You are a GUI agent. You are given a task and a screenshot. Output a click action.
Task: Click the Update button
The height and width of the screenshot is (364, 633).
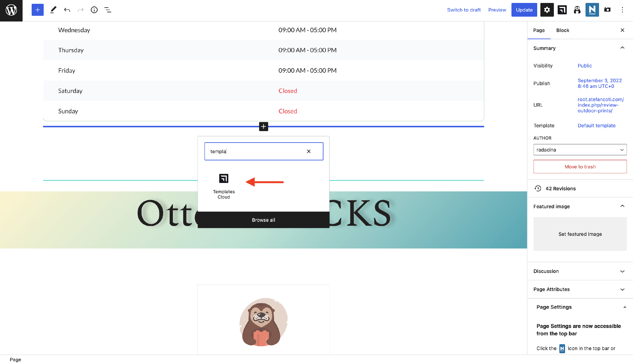(x=524, y=10)
